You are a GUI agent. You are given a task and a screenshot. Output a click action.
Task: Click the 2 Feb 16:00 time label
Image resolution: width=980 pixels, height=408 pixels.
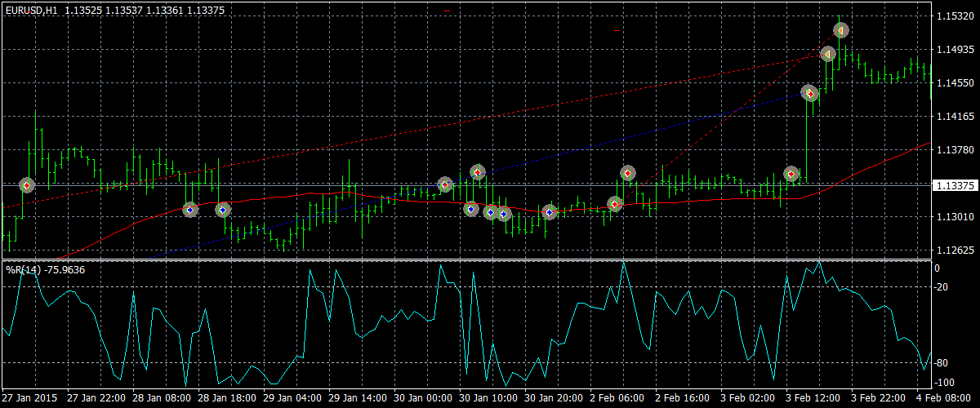[x=682, y=398]
